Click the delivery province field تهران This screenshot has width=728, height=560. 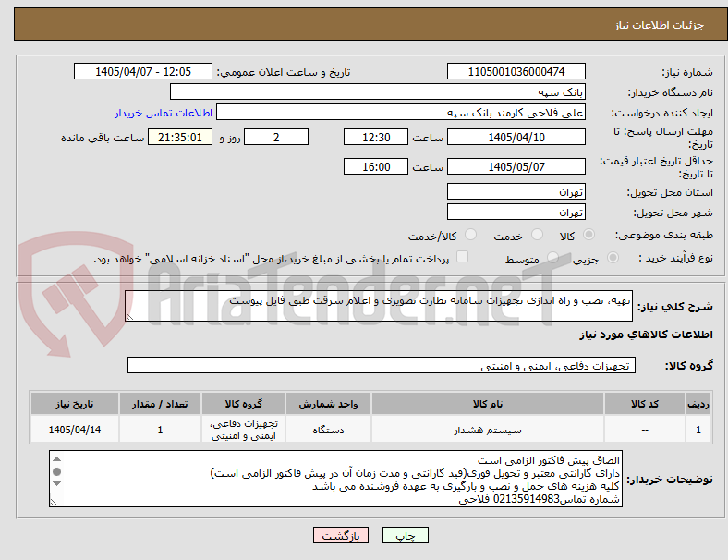point(516,192)
